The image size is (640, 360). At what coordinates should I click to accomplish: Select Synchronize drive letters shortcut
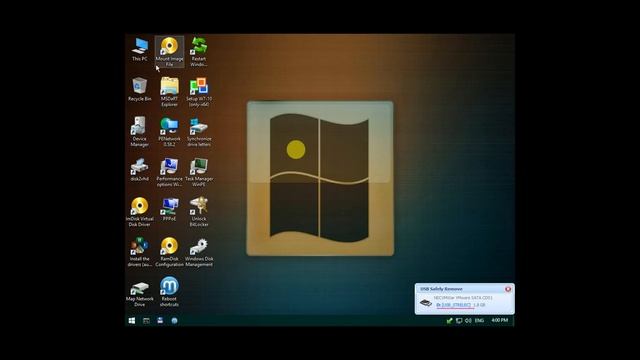(x=199, y=131)
